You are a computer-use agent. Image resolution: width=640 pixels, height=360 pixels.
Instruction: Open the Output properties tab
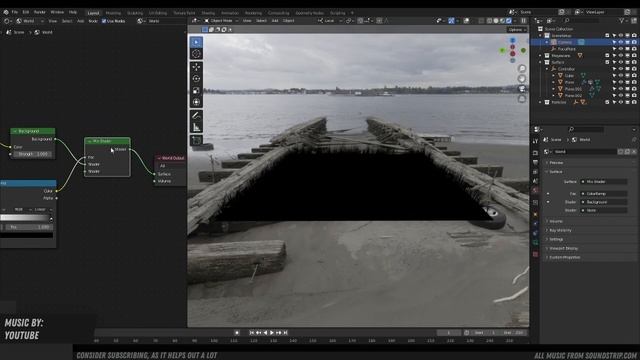pyautogui.click(x=535, y=162)
